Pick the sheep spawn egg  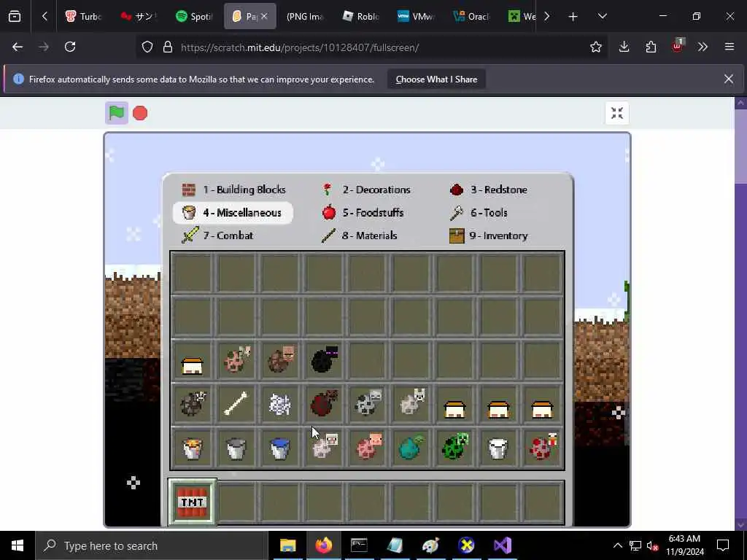(324, 448)
